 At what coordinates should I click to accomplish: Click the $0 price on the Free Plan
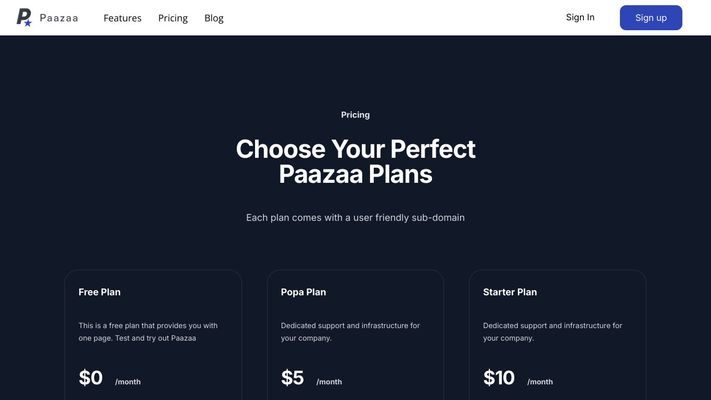91,378
